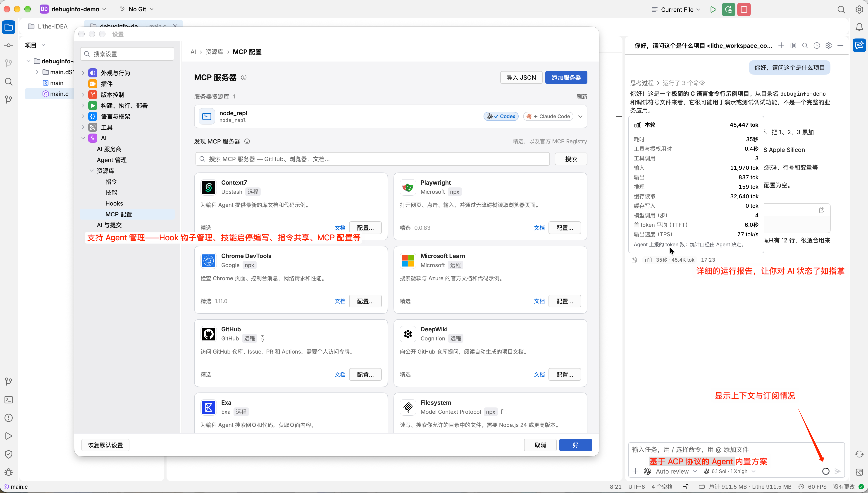Open 文档 link on Context7 card
The image size is (868, 493).
(340, 228)
